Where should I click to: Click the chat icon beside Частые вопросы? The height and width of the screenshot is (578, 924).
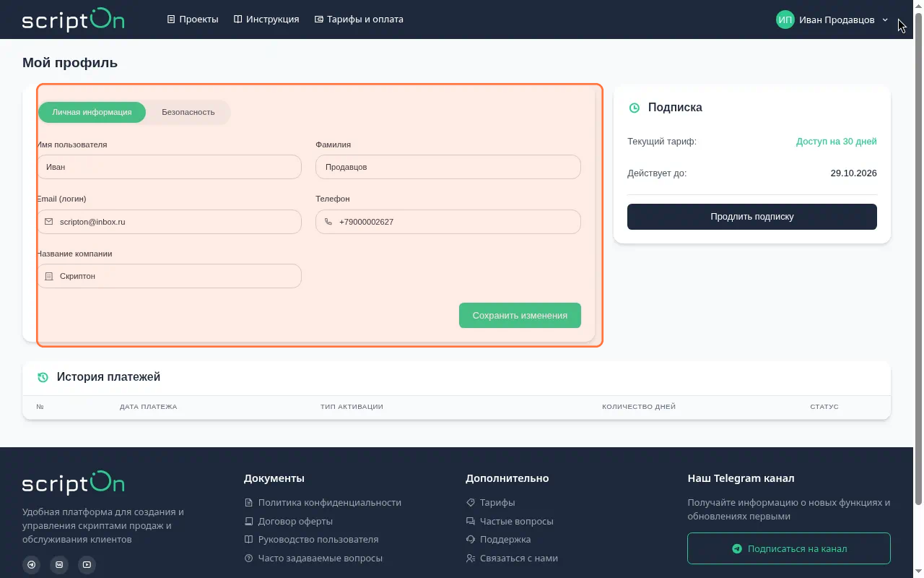pos(470,522)
